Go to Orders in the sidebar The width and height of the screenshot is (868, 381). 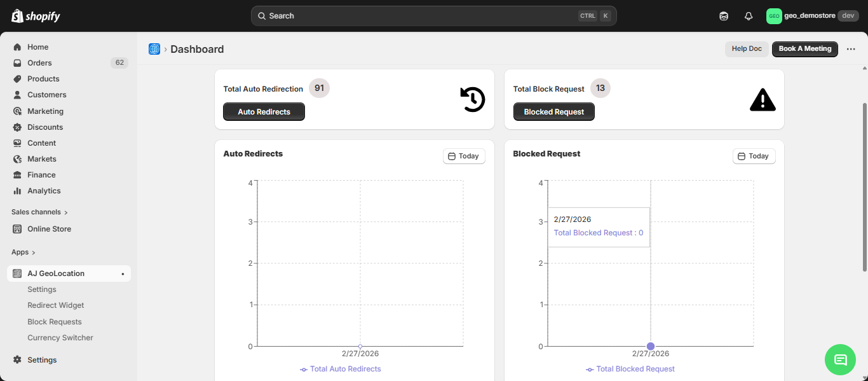click(39, 63)
